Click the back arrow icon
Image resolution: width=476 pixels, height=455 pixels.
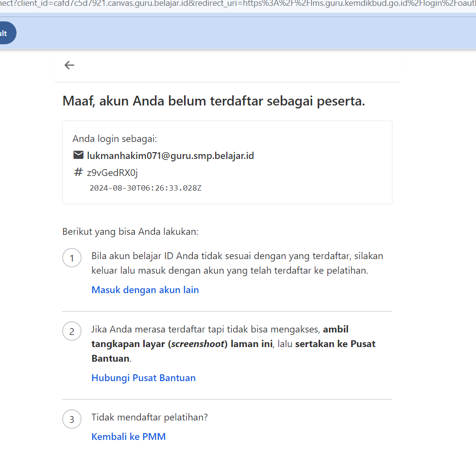[69, 65]
